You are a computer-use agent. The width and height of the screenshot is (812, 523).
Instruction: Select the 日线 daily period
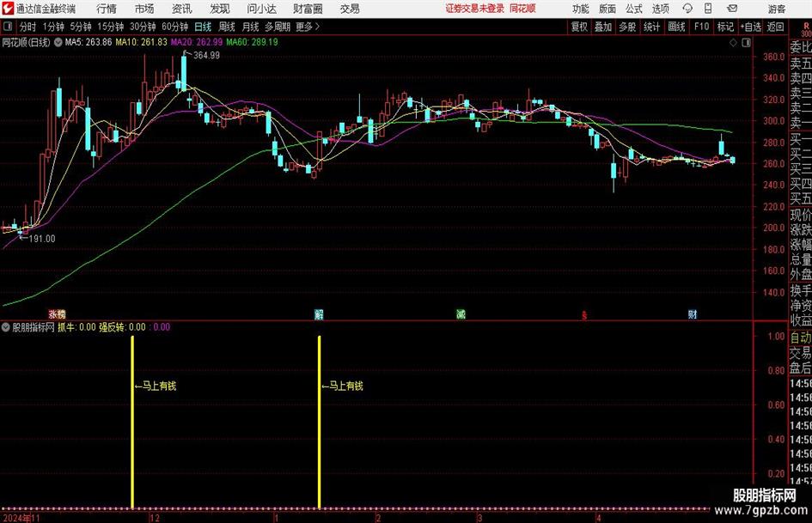coord(203,27)
